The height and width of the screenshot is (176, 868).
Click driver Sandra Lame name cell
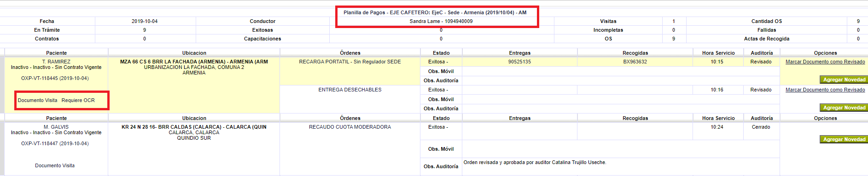pyautogui.click(x=441, y=21)
